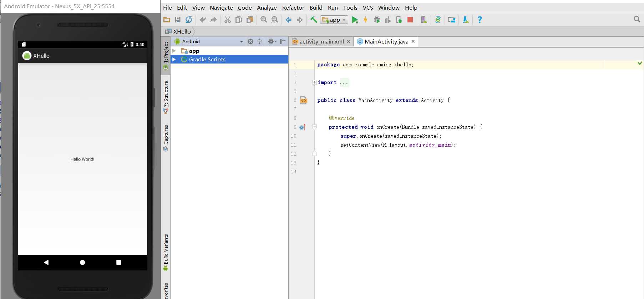Debug app with the bug icon
Image resolution: width=644 pixels, height=299 pixels.
(x=377, y=20)
